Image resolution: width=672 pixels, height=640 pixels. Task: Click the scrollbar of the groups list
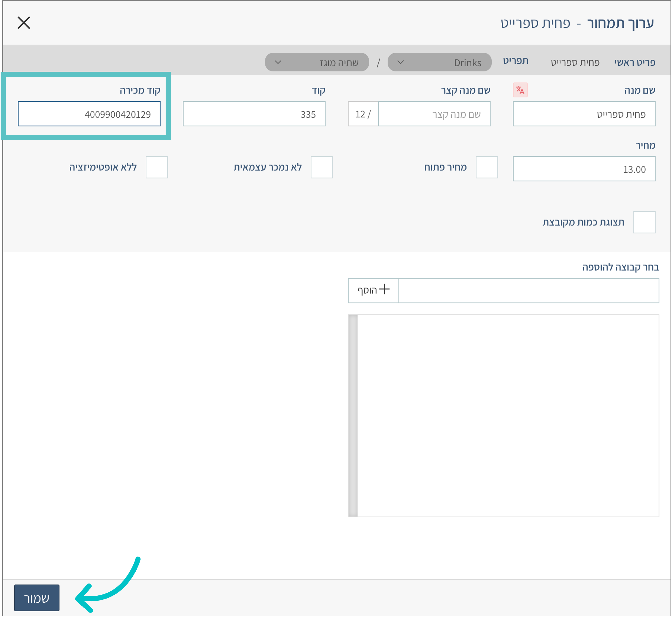pos(353,416)
